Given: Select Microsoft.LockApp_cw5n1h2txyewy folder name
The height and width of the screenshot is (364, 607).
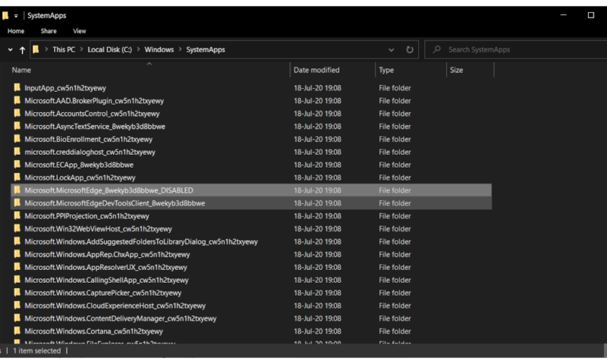Looking at the screenshot, I should click(x=80, y=178).
